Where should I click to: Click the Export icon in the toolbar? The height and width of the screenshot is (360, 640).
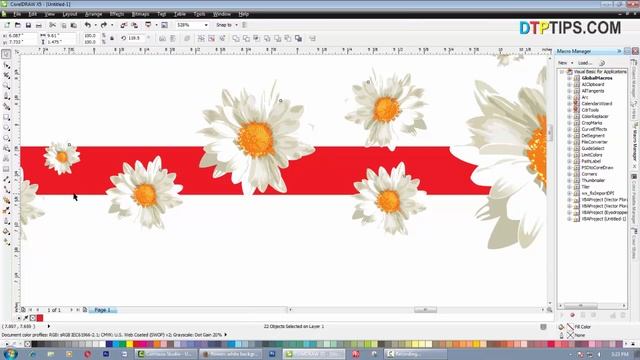(x=134, y=25)
